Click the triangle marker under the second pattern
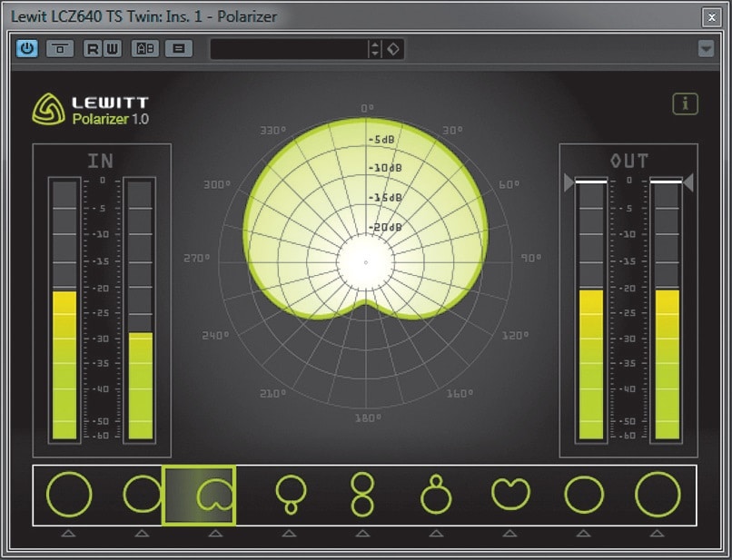732x560 pixels. click(142, 533)
